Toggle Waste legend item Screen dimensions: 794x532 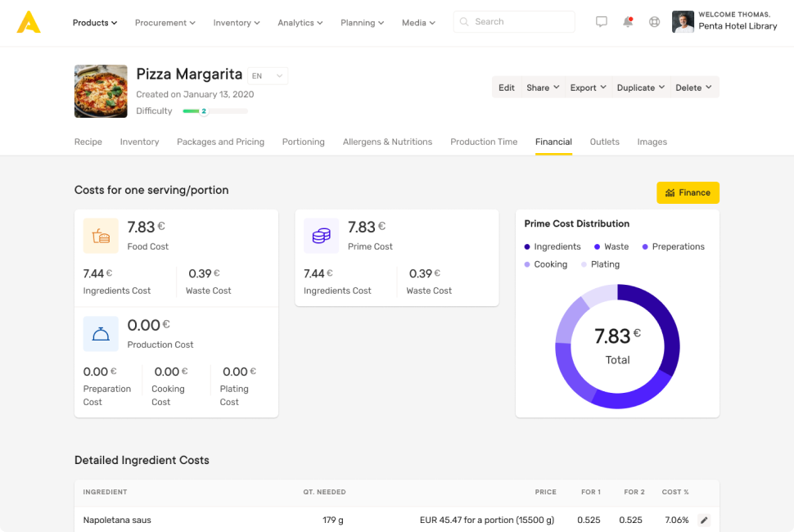[611, 246]
